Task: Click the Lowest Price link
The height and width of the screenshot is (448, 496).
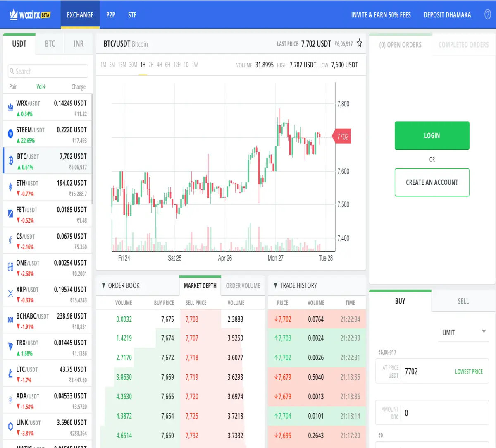Action: coord(469,371)
